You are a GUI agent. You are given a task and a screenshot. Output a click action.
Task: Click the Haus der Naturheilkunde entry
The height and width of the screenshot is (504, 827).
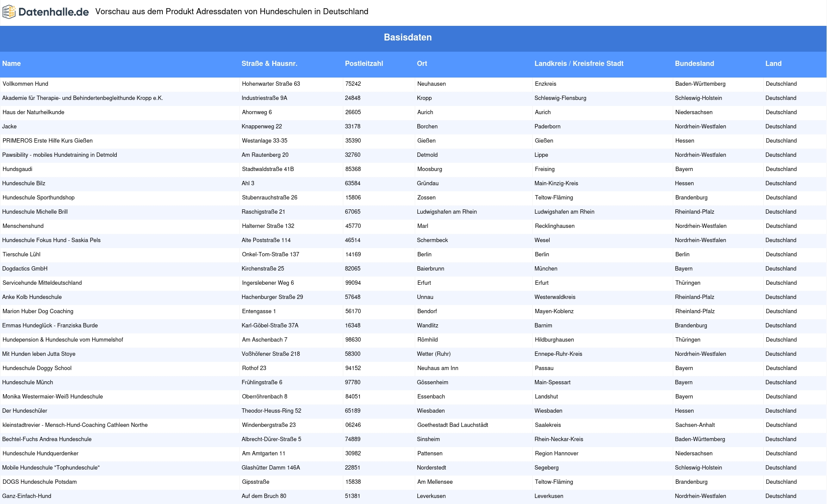33,112
